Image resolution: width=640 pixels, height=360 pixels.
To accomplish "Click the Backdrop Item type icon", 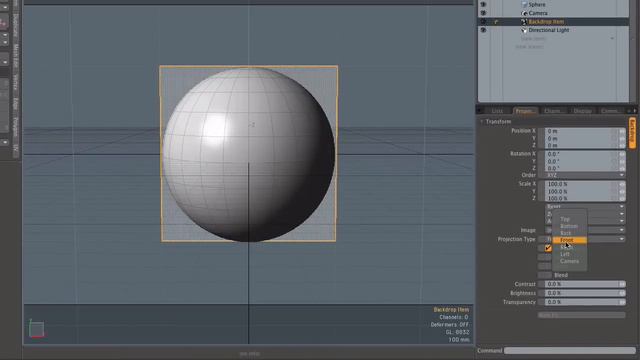I will (524, 22).
